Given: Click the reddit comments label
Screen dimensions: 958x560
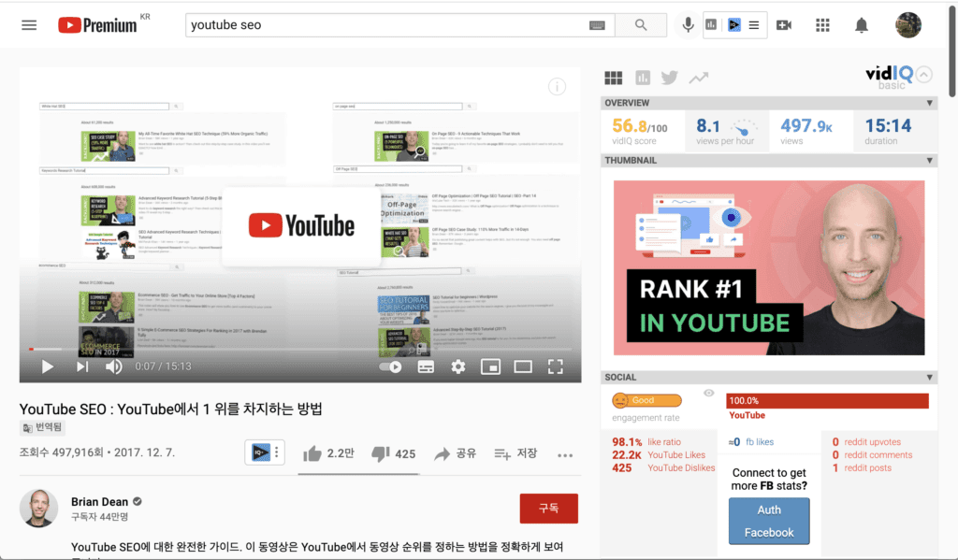Looking at the screenshot, I should [878, 455].
